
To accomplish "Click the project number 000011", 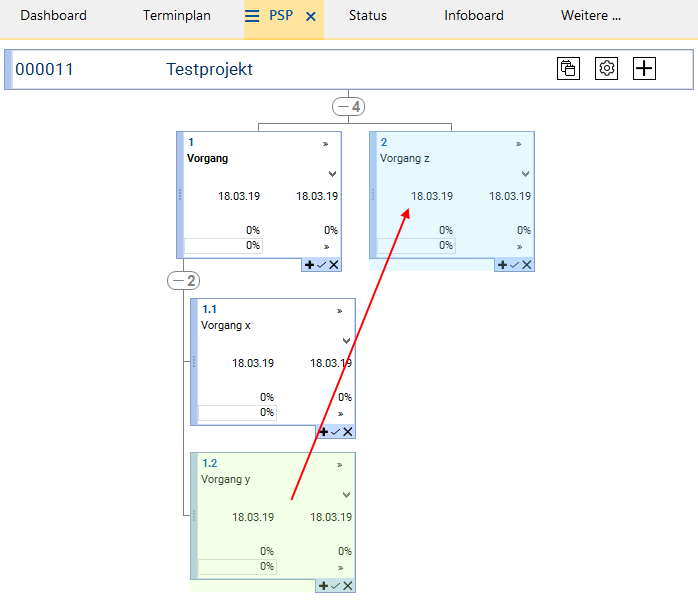I will [44, 69].
